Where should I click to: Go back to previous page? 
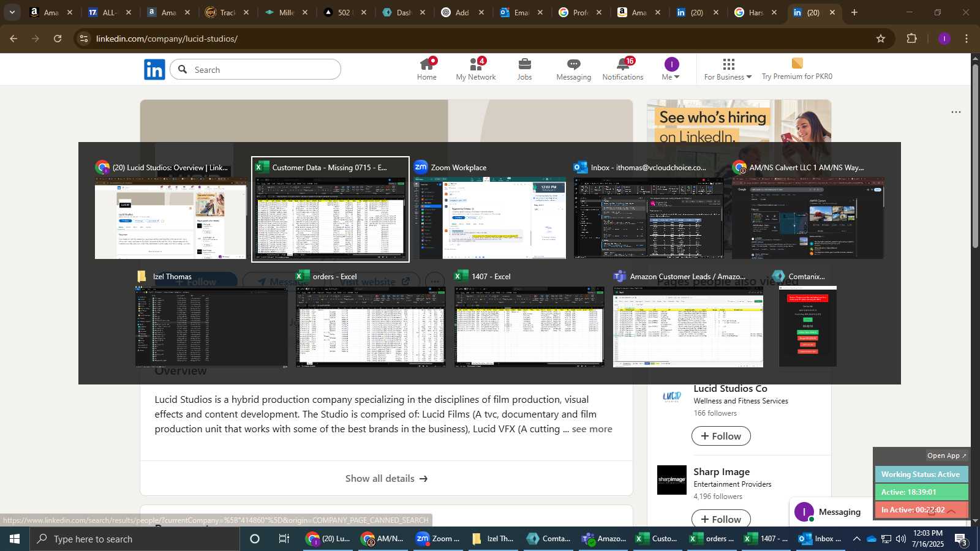[x=13, y=39]
